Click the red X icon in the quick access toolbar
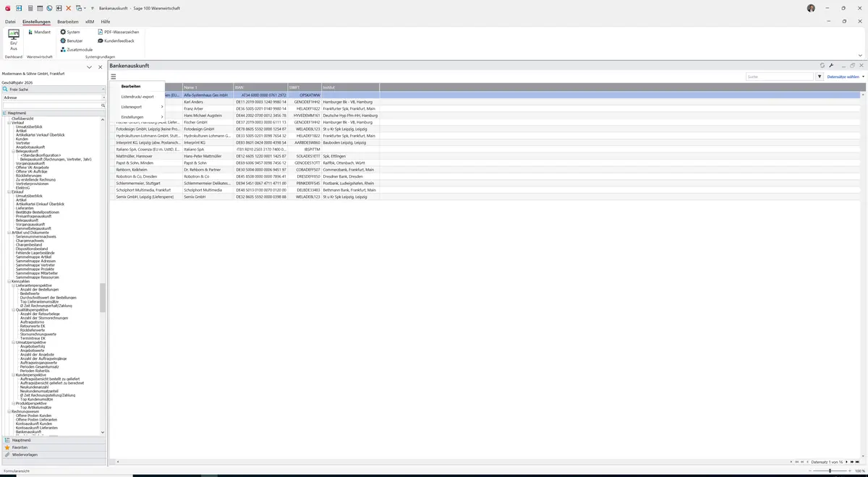 point(69,8)
